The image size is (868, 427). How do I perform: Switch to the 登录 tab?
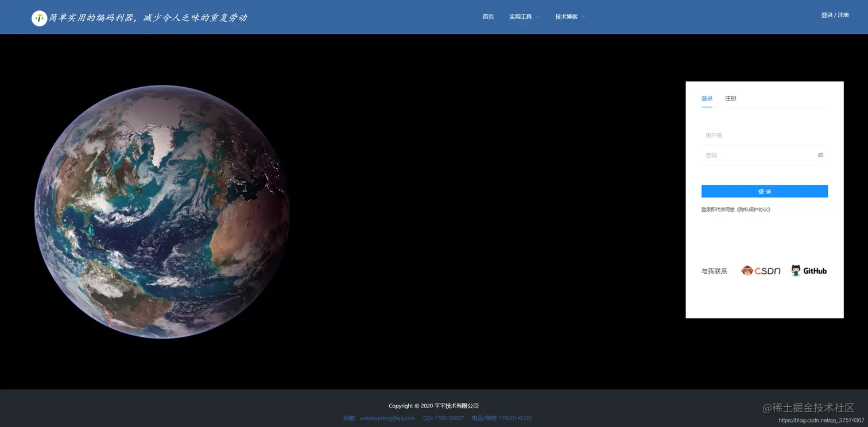click(x=707, y=99)
